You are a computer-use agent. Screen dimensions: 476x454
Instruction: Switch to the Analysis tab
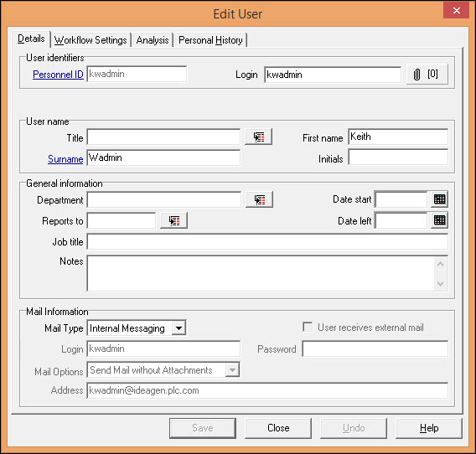coord(153,40)
